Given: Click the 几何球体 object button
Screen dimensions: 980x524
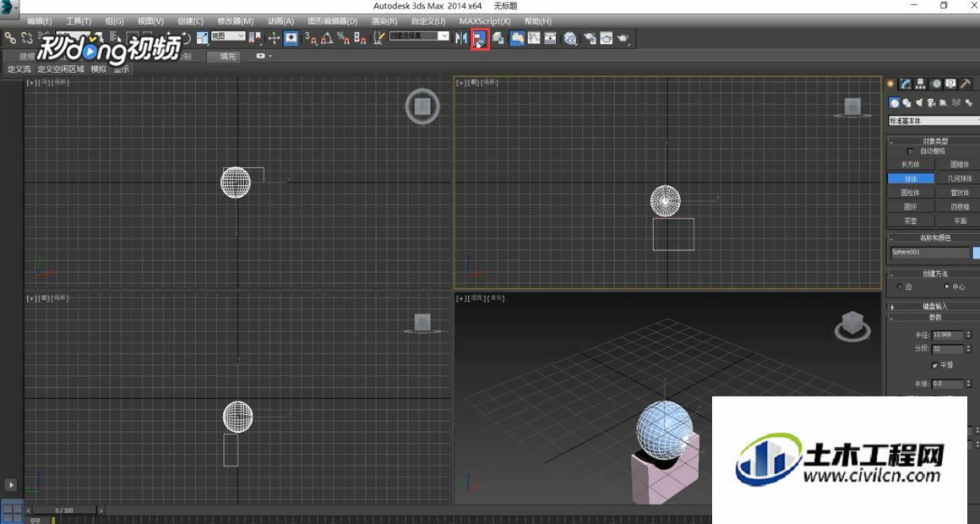Looking at the screenshot, I should click(960, 178).
